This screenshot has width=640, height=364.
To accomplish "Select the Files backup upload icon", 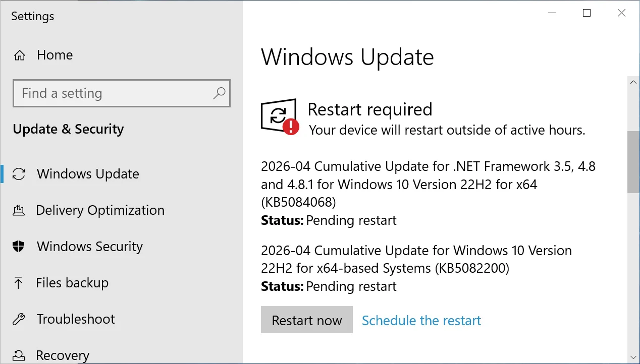I will (x=19, y=283).
